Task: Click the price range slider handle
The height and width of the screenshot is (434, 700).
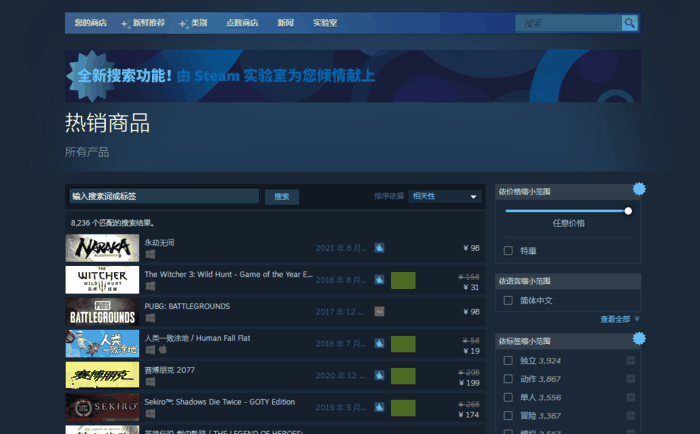Action: point(628,211)
